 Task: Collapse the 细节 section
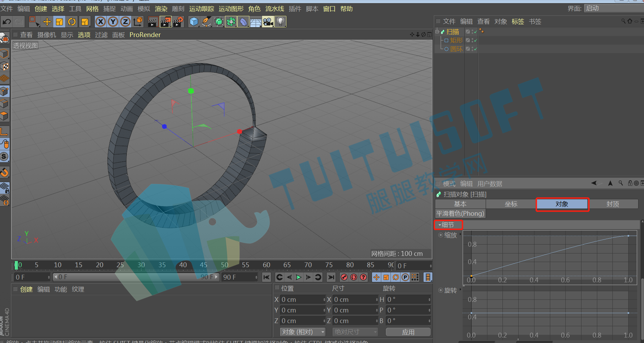(x=440, y=225)
